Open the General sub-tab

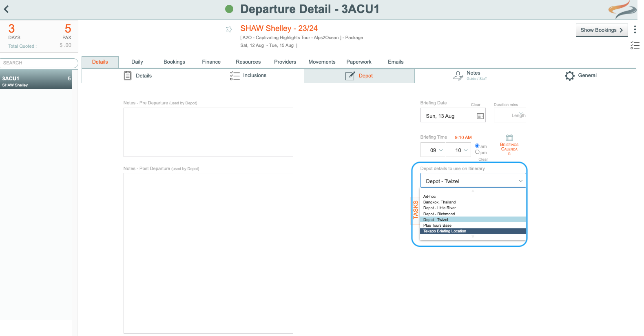click(580, 75)
